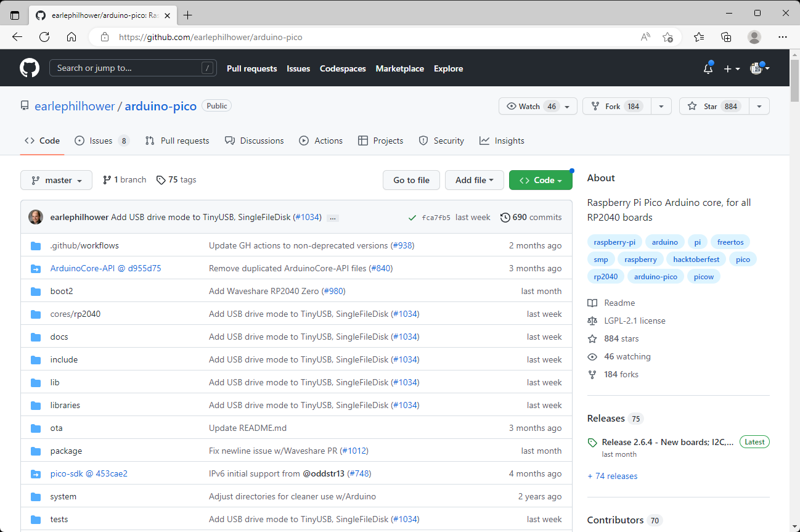Open the + 74 releases link
This screenshot has height=532, width=800.
tap(613, 476)
